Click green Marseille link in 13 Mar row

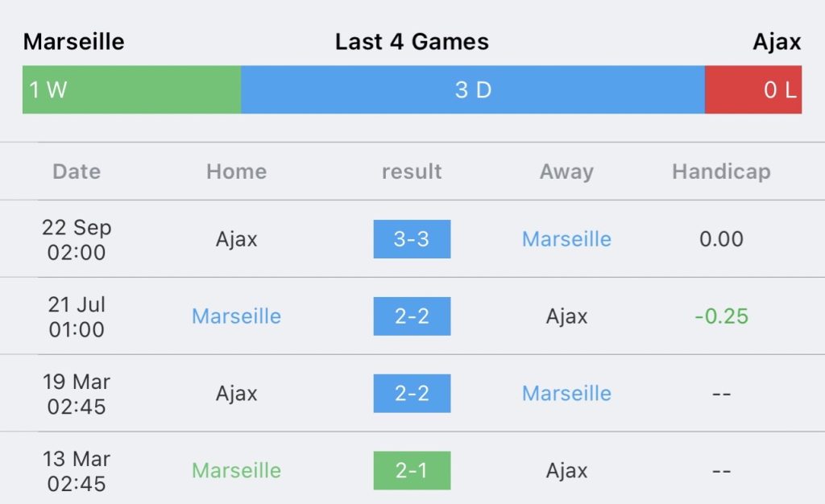click(x=236, y=470)
